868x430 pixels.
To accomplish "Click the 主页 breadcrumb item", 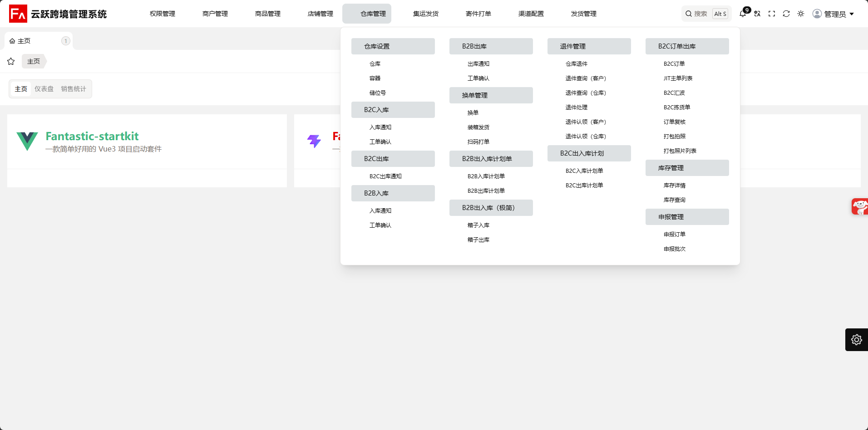I will 34,61.
